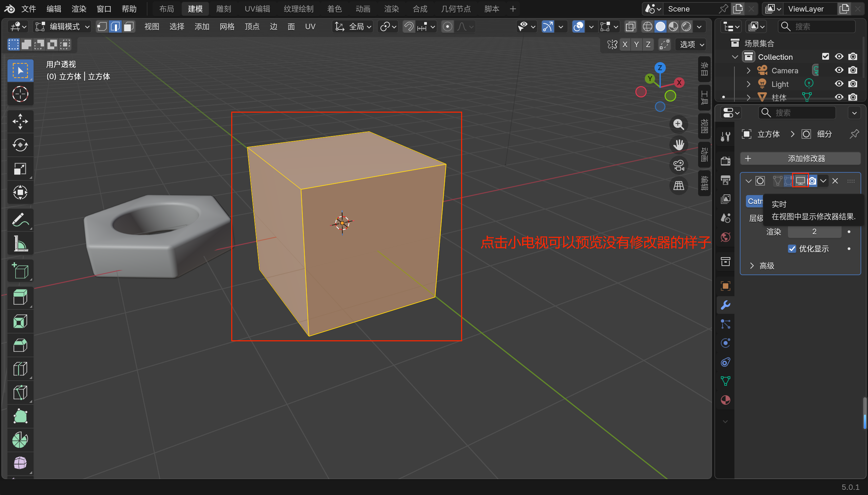
Task: Switch to face select mode
Action: point(129,26)
